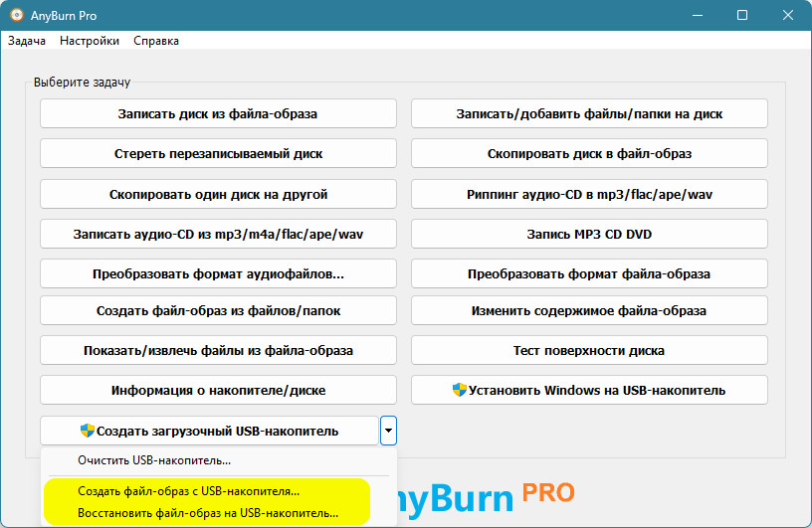The image size is (812, 528).
Task: Minimize the AnyBurn Pro window
Action: click(698, 15)
